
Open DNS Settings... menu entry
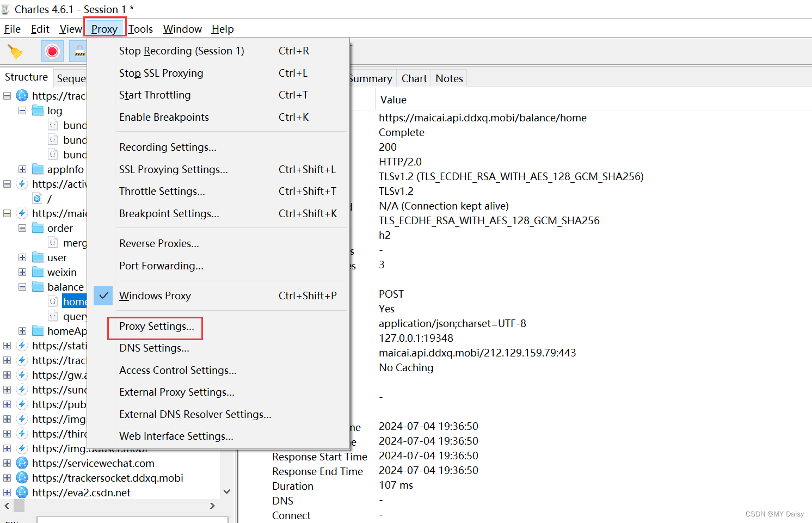pyautogui.click(x=154, y=348)
